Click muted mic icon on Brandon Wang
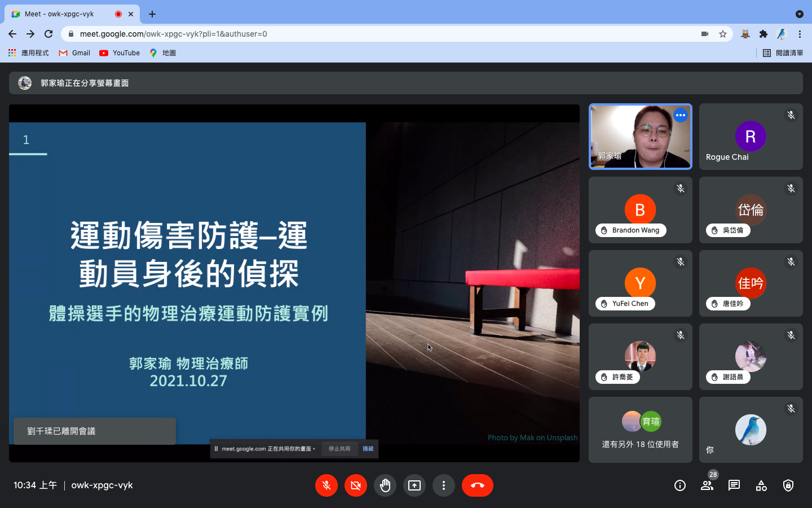This screenshot has width=812, height=508. coord(681,189)
